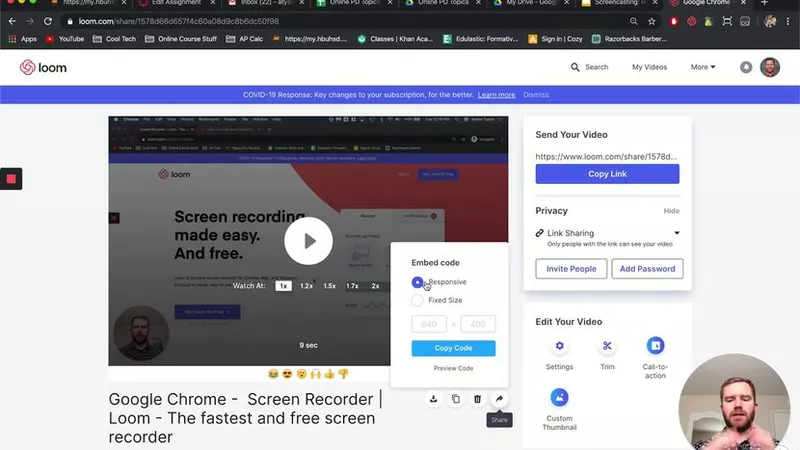Screen dimensions: 800x450
Task: Add a Call-to-action to the video
Action: point(655,346)
